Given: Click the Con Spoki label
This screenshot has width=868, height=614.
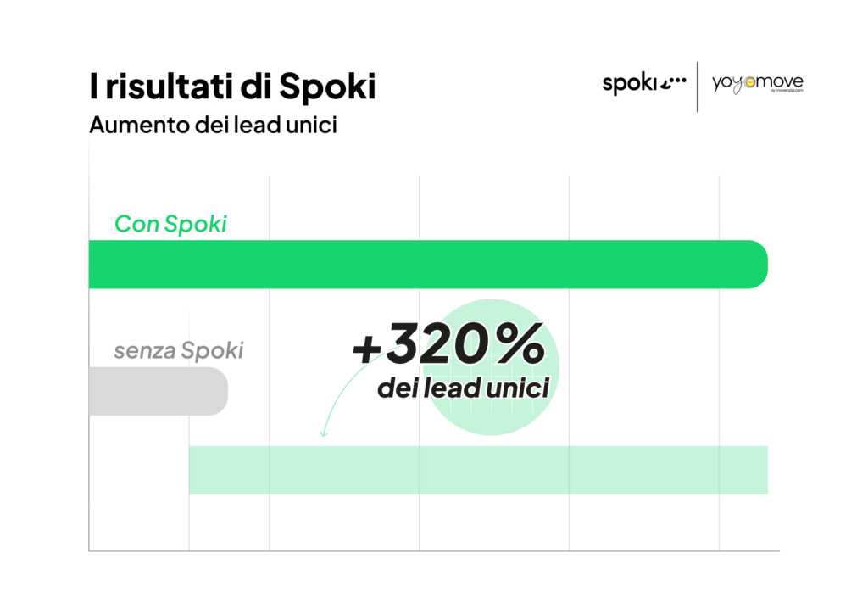Looking at the screenshot, I should coord(170,224).
